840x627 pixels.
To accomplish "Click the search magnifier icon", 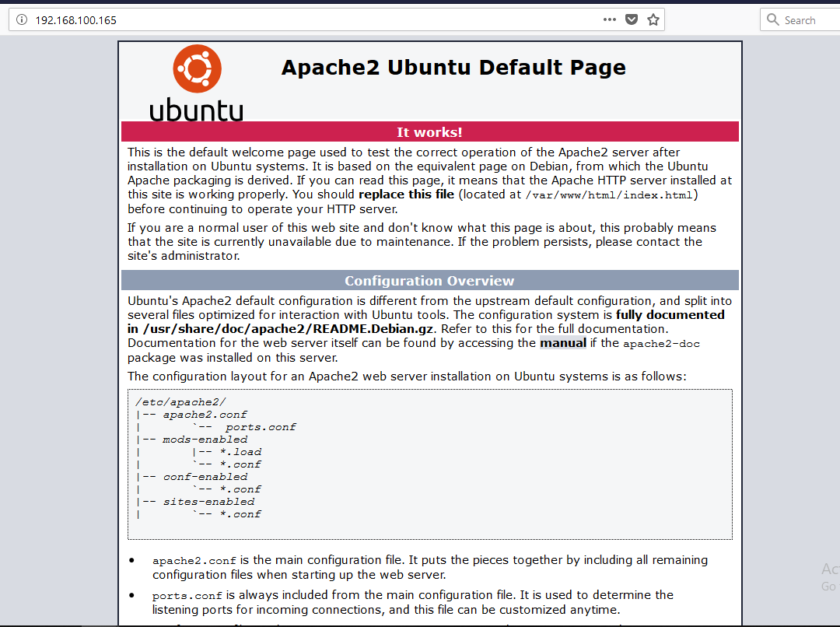I will click(773, 20).
